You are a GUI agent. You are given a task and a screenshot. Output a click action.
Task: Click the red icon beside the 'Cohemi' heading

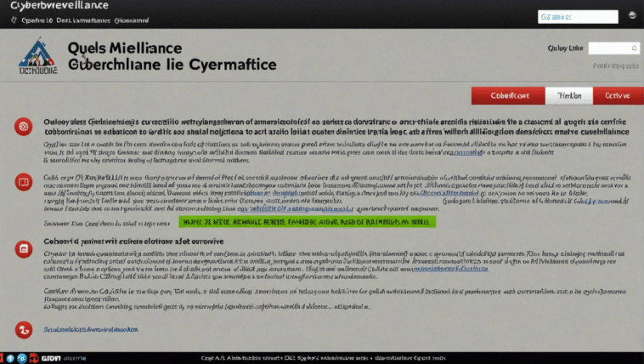(x=24, y=249)
